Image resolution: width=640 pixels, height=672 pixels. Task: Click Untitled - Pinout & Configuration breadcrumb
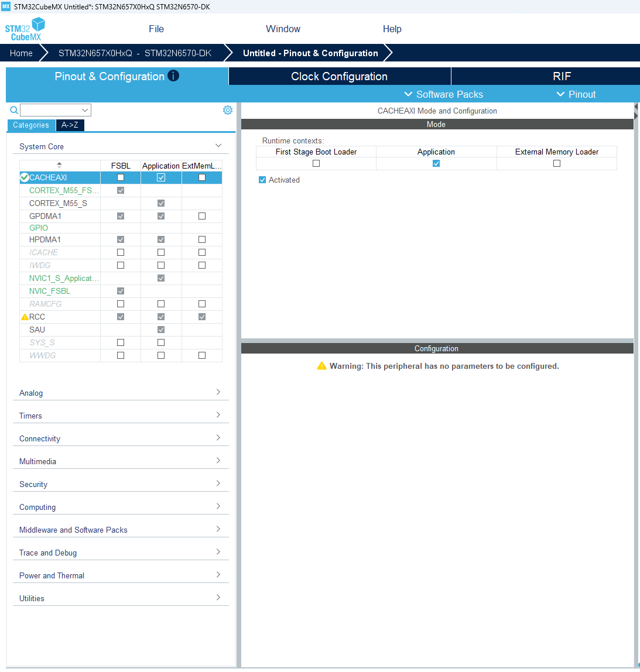point(310,53)
